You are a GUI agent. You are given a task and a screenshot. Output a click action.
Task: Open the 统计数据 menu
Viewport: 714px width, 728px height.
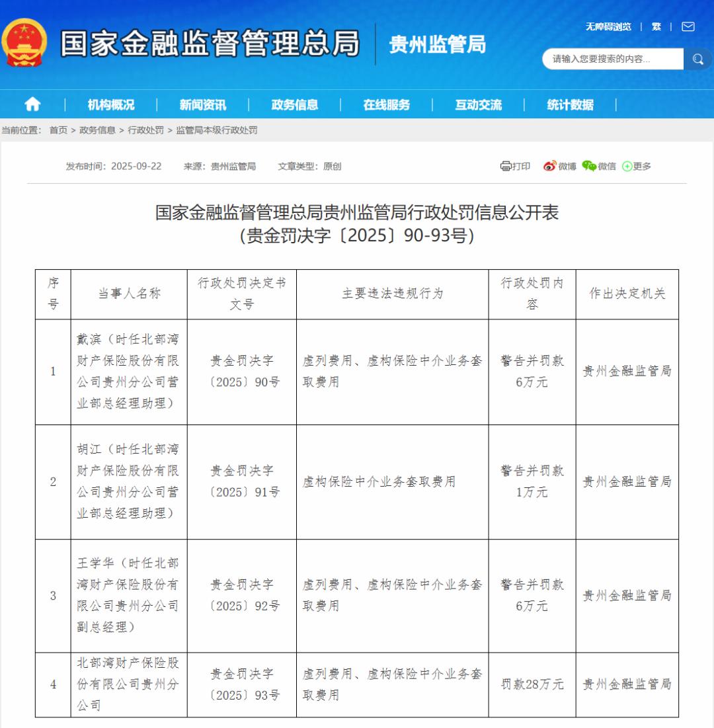pyautogui.click(x=570, y=104)
